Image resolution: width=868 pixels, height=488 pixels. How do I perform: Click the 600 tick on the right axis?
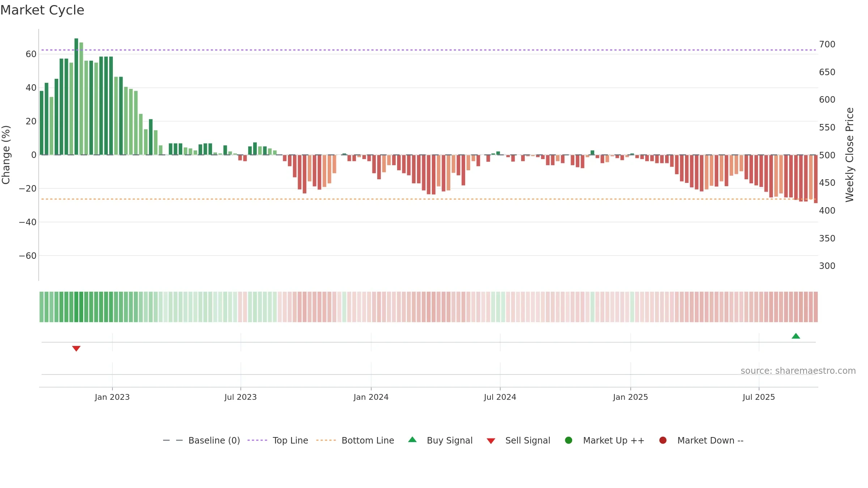click(827, 100)
